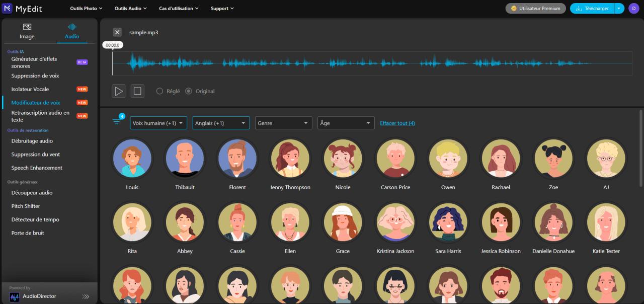Close the sample.mp3 file
The height and width of the screenshot is (304, 644).
click(117, 32)
